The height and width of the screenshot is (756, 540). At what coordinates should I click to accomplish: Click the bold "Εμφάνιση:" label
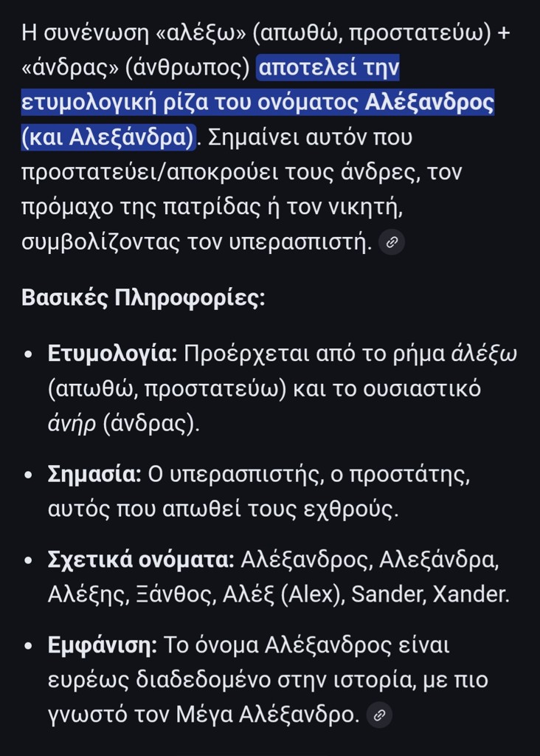tap(103, 645)
